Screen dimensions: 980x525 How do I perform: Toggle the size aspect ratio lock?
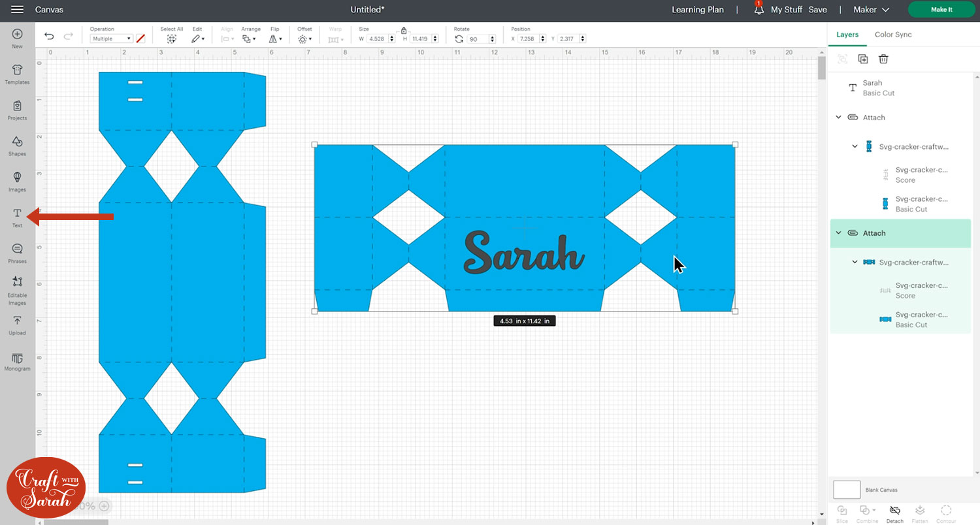(x=404, y=31)
